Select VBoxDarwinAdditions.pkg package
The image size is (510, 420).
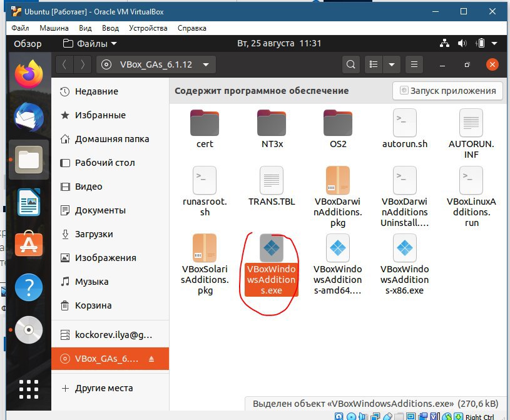[x=338, y=197]
